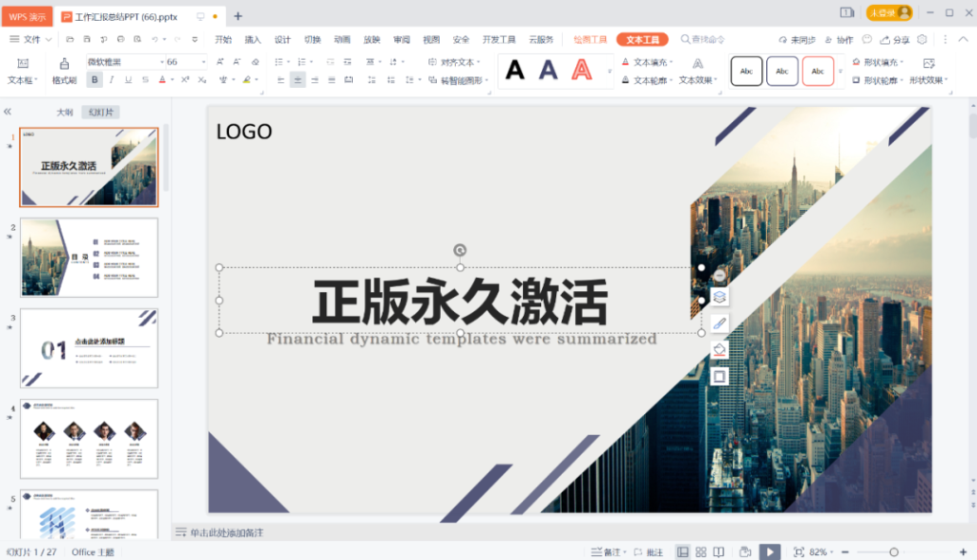Viewport: 977px width, 560px height.
Task: Toggle Italic formatting
Action: tap(112, 80)
